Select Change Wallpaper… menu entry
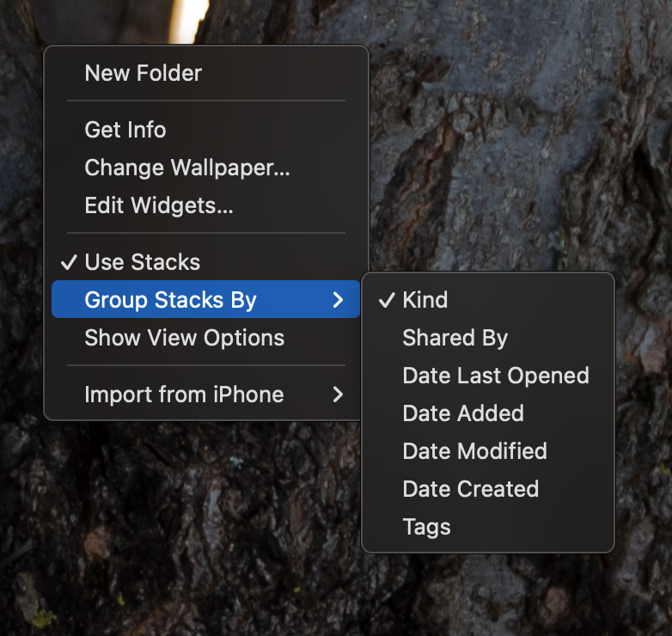 click(x=205, y=167)
